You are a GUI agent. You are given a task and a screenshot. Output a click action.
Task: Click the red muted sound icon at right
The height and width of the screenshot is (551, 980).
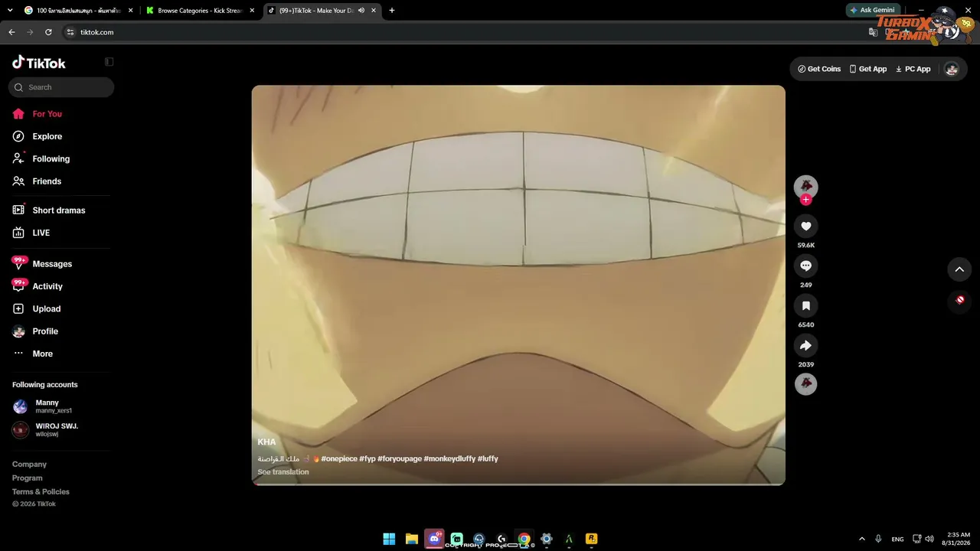click(960, 300)
